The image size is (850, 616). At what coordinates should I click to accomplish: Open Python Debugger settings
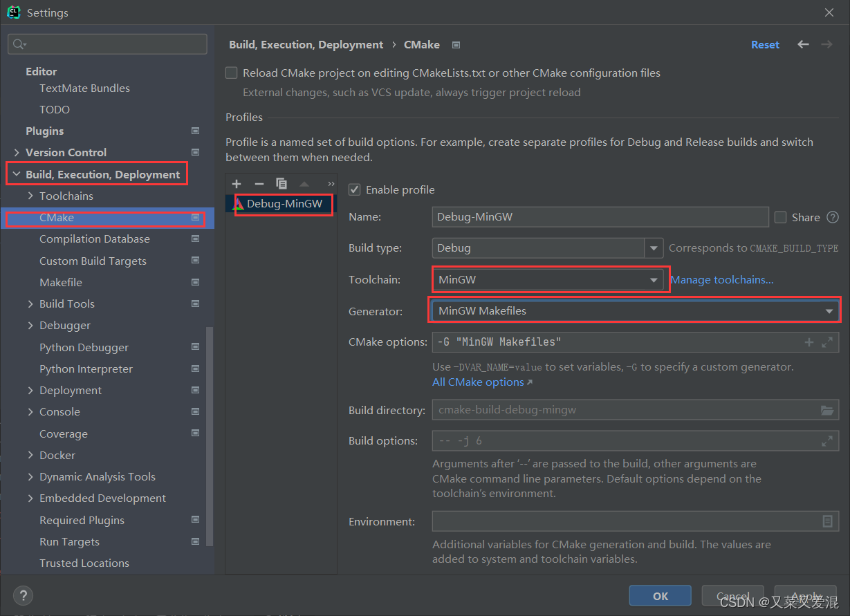84,347
